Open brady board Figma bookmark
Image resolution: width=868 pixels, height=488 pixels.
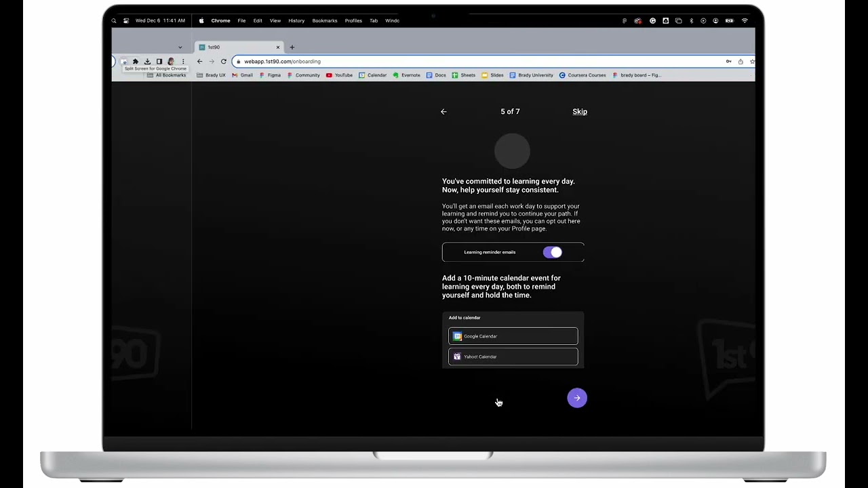636,75
